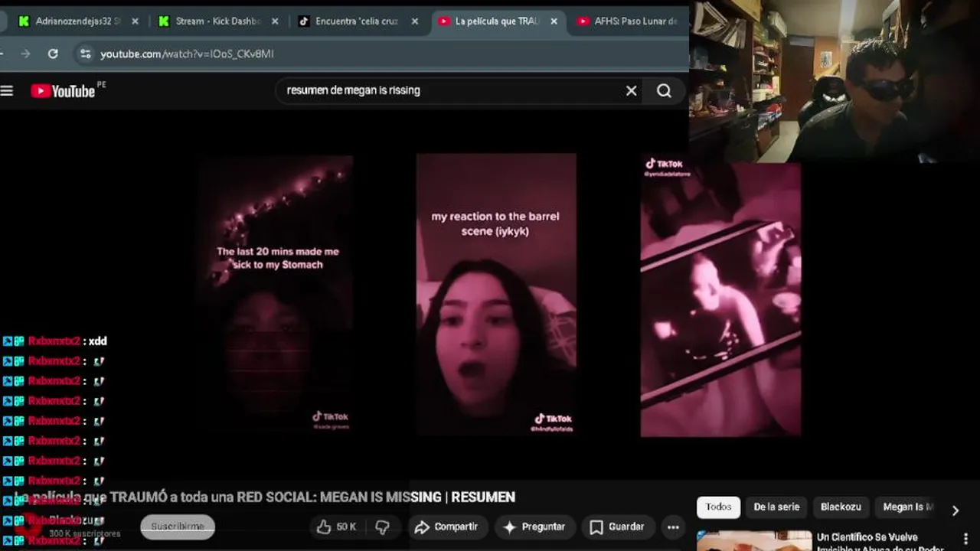Select the Blackozu filter chip
Screen dimensions: 980x551
click(841, 507)
